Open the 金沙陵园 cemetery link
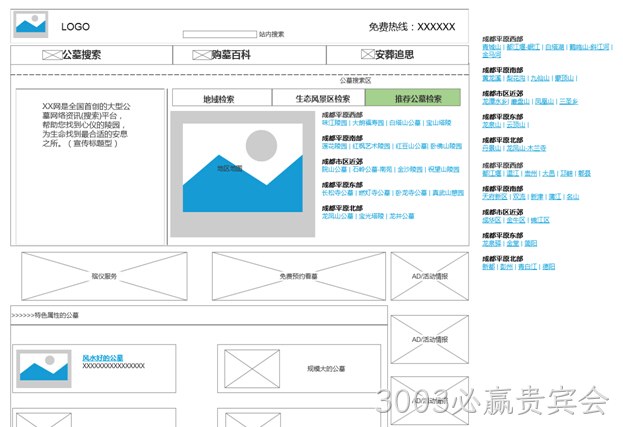 tap(410, 170)
